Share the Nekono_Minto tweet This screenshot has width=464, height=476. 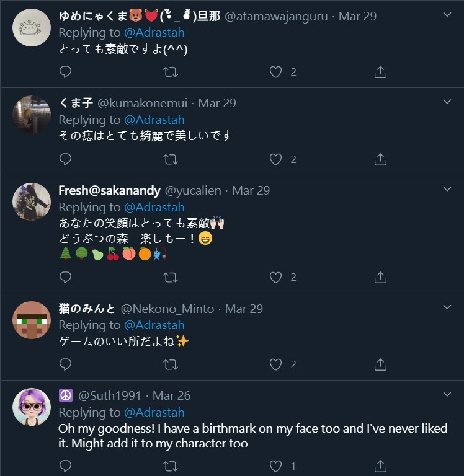pyautogui.click(x=380, y=364)
